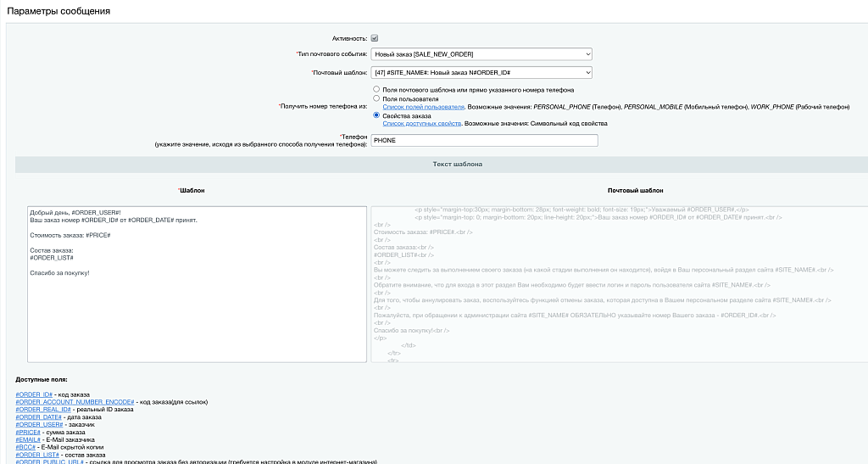Insert the #EMAIL# field link

click(x=28, y=440)
